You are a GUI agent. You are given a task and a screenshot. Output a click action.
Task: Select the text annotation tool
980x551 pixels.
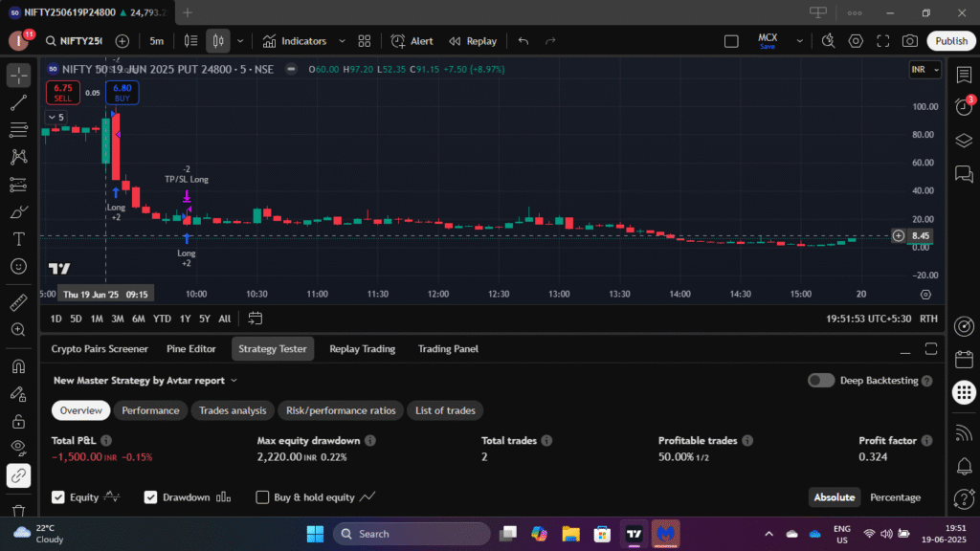(19, 239)
